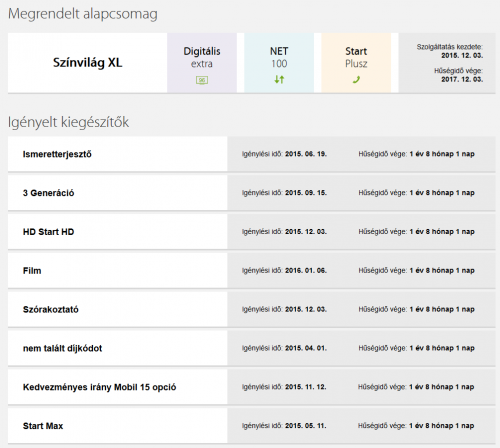Click the Hűségidő vége date 2017. 12. 03.

(x=462, y=79)
